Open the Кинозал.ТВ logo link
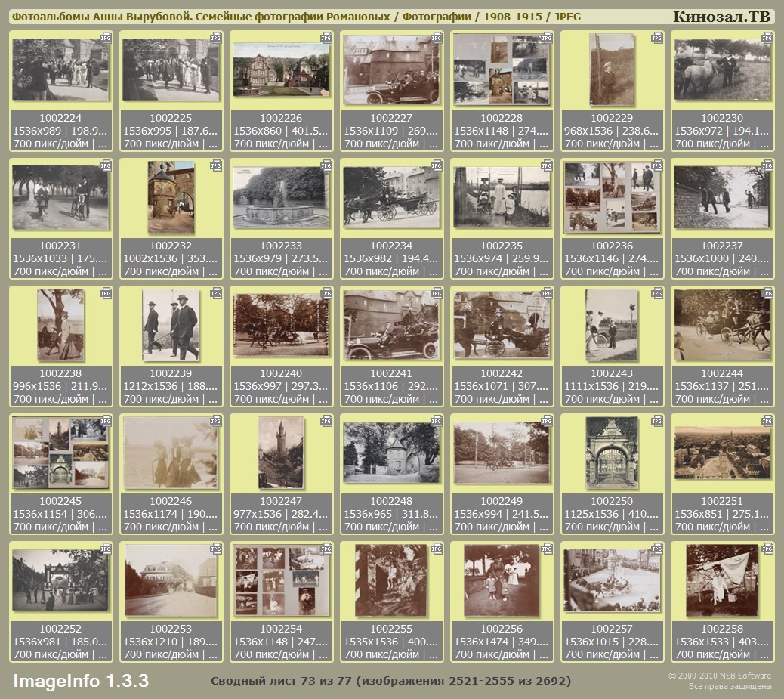This screenshot has height=699, width=784. point(721,17)
